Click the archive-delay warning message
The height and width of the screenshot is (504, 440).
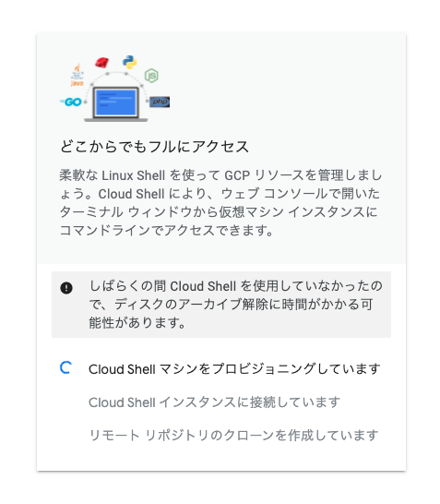[x=236, y=304]
